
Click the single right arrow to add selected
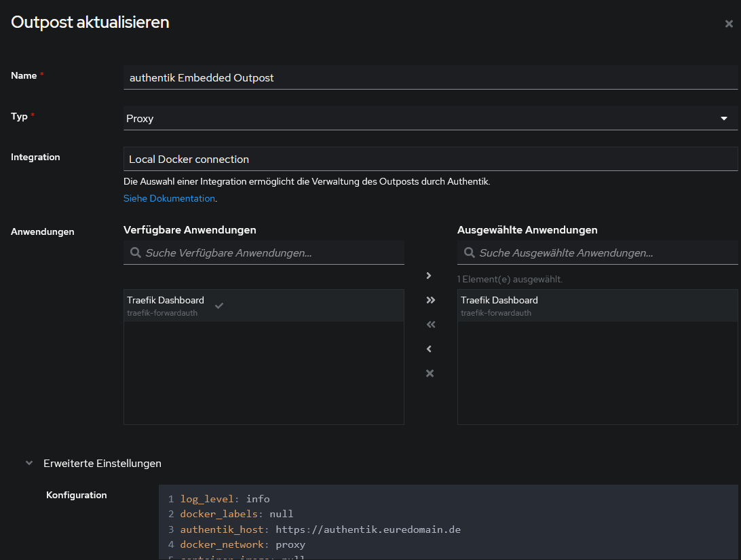tap(429, 276)
